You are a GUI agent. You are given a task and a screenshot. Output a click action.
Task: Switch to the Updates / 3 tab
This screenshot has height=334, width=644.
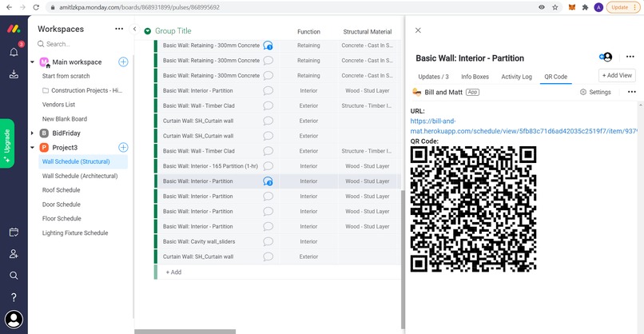(x=433, y=77)
